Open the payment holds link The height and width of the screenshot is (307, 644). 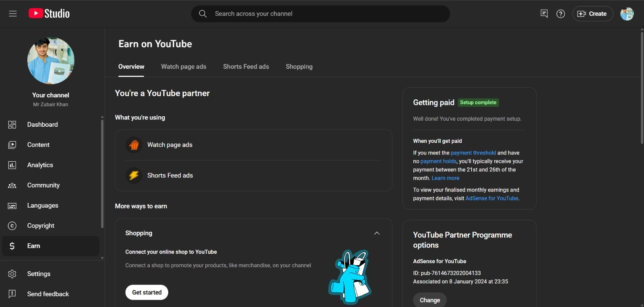[x=438, y=161]
